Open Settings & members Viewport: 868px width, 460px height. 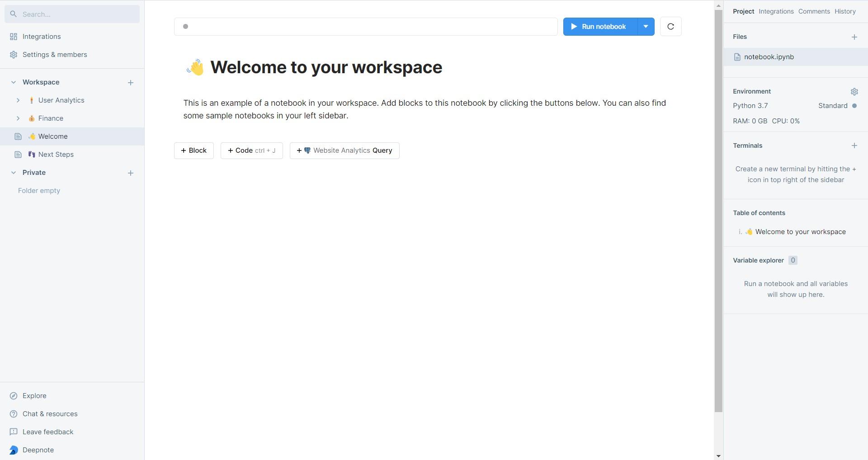click(54, 54)
